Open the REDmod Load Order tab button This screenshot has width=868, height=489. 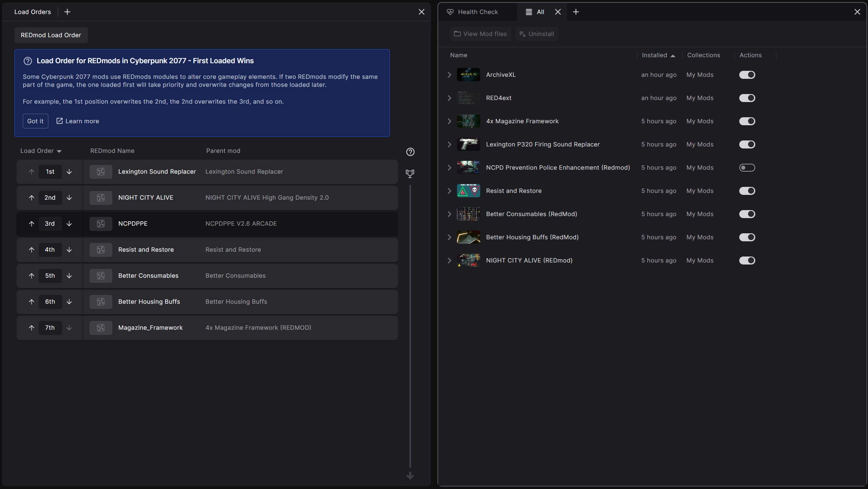pyautogui.click(x=51, y=35)
